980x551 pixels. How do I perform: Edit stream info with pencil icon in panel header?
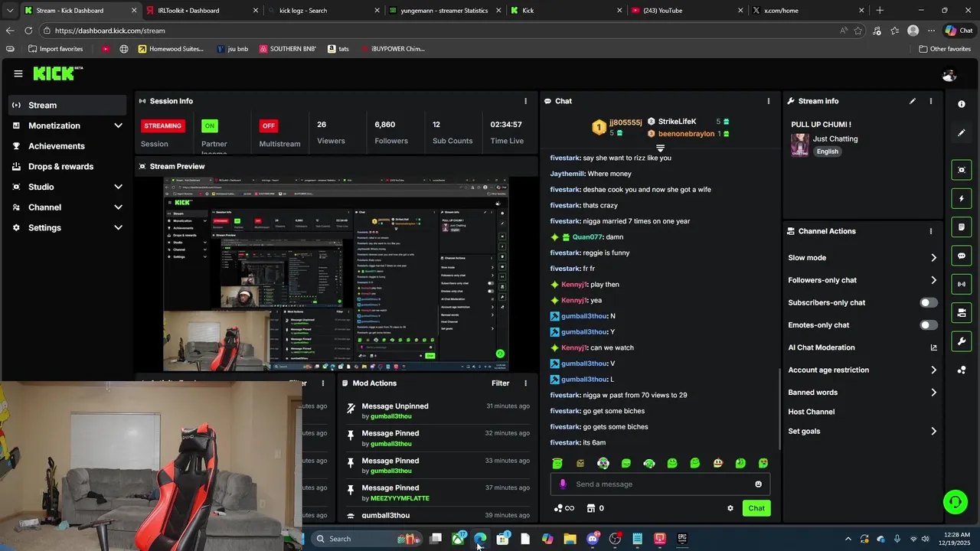tap(913, 101)
